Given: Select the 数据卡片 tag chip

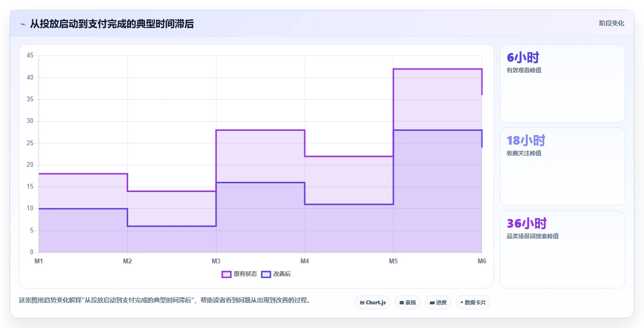Looking at the screenshot, I should coord(473,302).
